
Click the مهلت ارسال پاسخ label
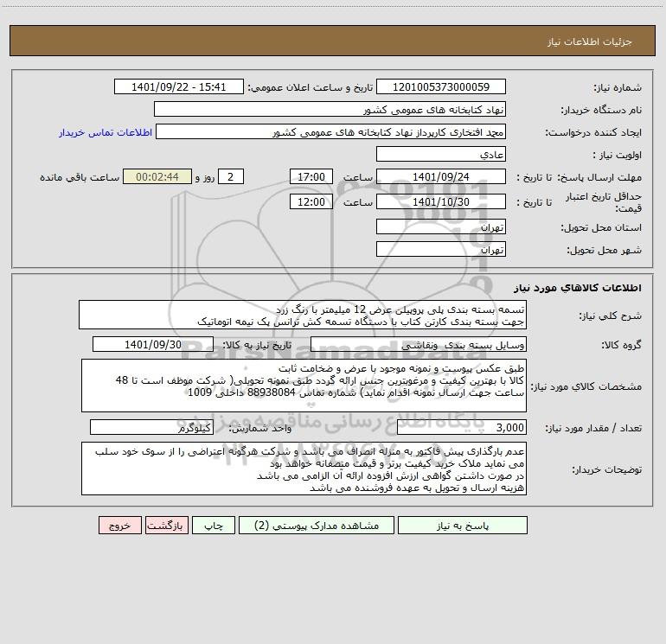point(599,177)
